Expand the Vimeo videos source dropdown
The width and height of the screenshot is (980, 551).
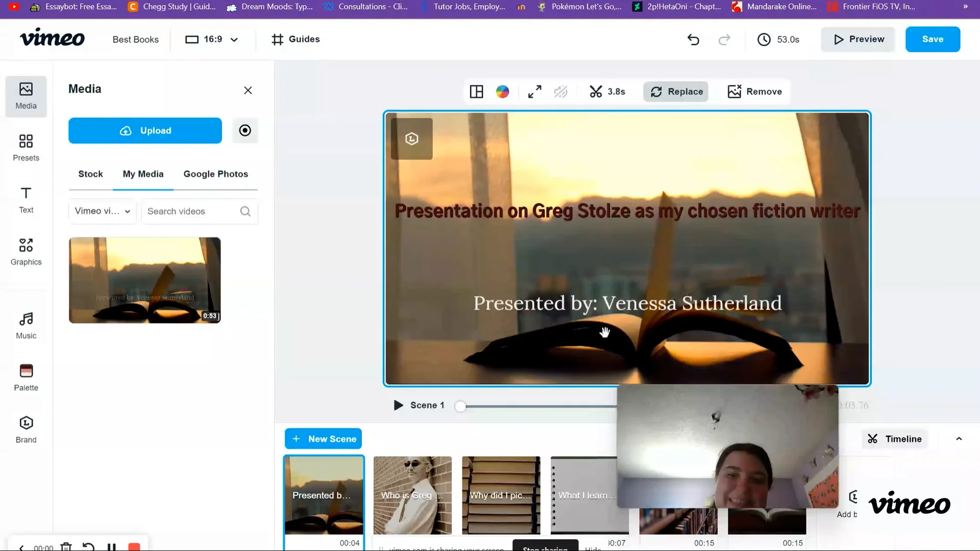tap(102, 211)
